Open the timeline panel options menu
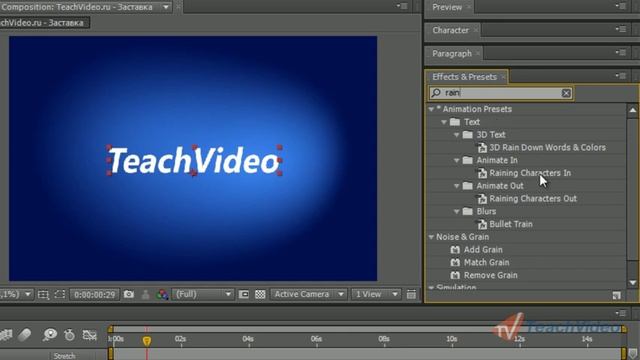Screen dimensions: 640x360 tap(621, 313)
